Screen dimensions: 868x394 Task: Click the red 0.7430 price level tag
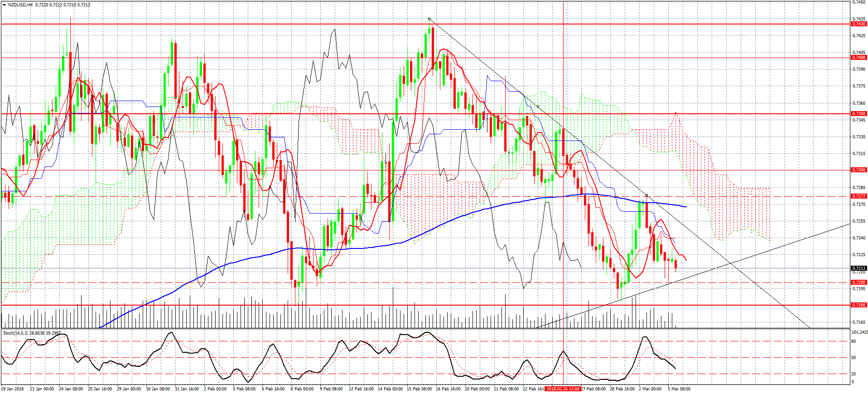[x=859, y=24]
